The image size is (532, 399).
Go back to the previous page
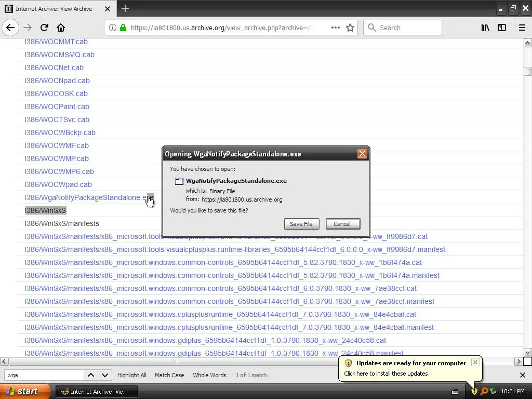(10, 28)
